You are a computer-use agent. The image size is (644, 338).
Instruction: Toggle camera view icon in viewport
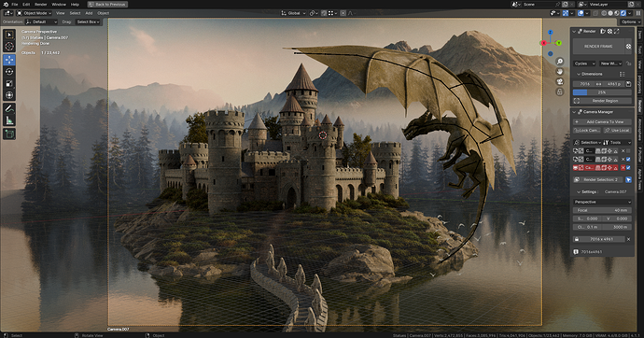click(x=559, y=82)
